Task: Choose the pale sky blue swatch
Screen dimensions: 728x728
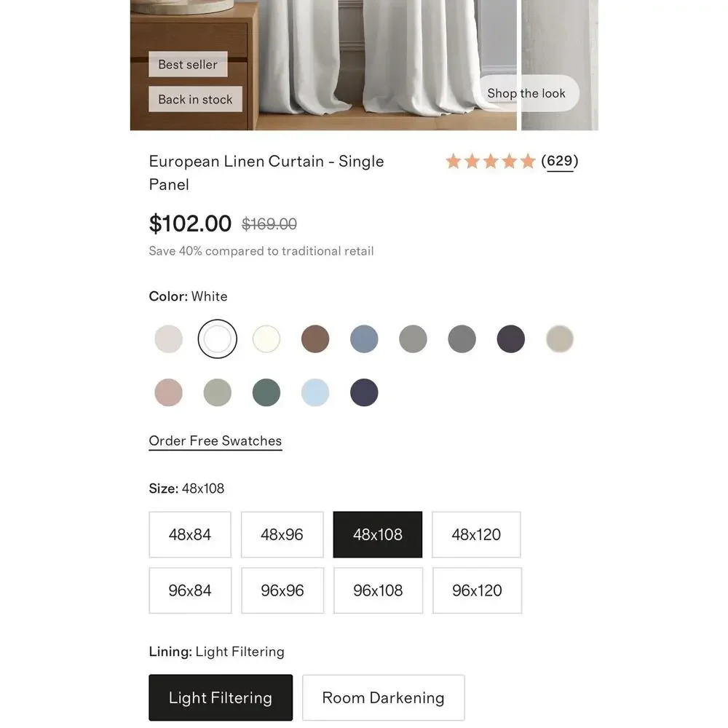Action: [315, 392]
